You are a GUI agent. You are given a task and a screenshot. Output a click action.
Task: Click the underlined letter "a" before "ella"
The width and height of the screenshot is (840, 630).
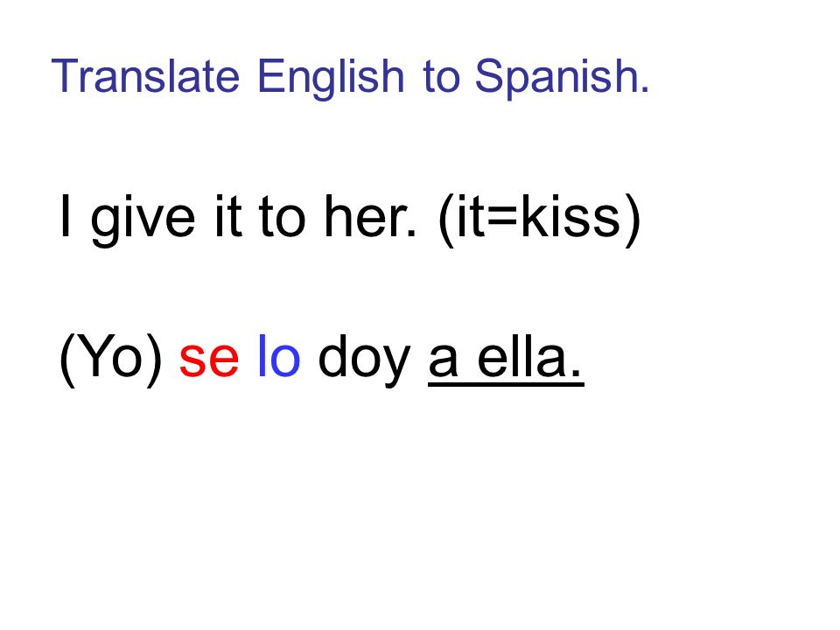click(x=444, y=361)
